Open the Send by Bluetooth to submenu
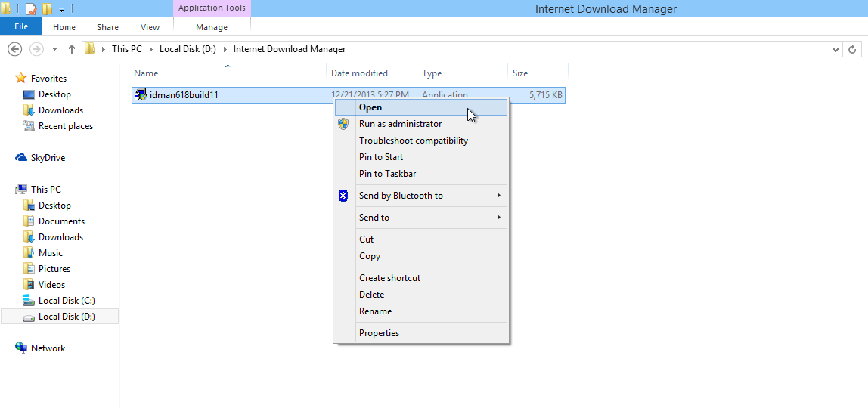This screenshot has height=408, width=868. (420, 196)
